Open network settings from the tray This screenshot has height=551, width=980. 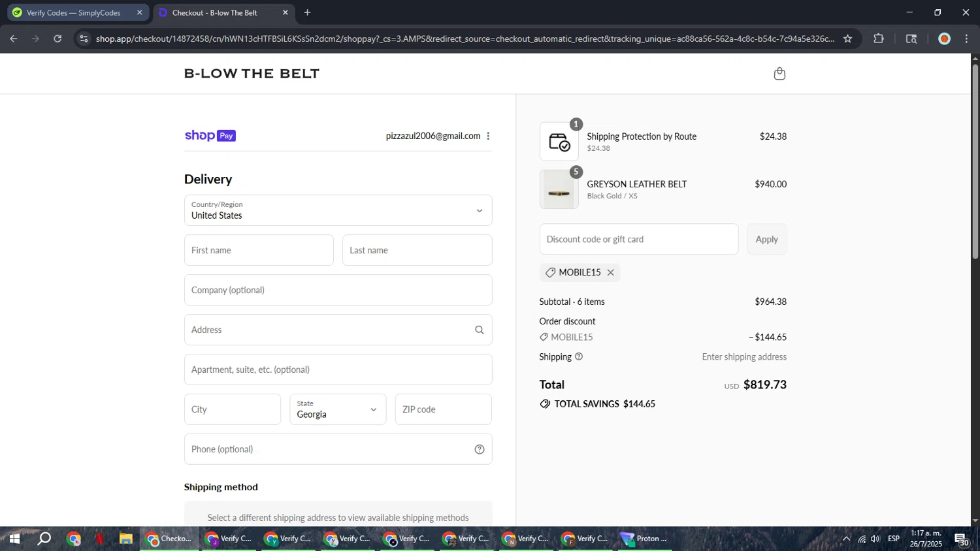(x=862, y=539)
